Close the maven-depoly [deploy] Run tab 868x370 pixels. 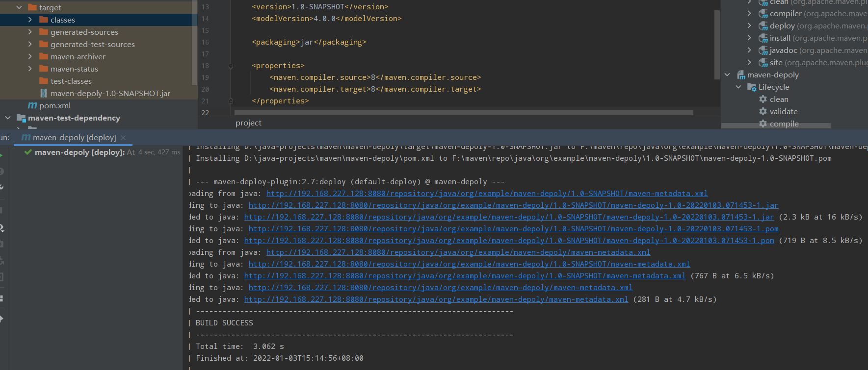pyautogui.click(x=123, y=138)
